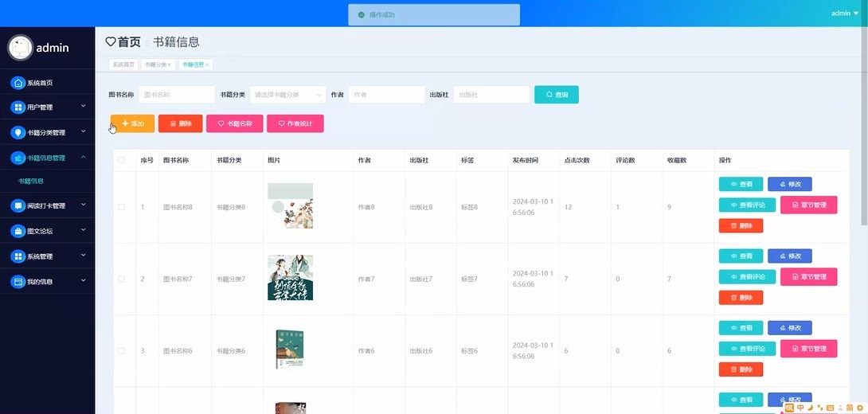The height and width of the screenshot is (414, 868).
Task: Open 书籍信息 submenu item in sidebar
Action: pyautogui.click(x=31, y=181)
